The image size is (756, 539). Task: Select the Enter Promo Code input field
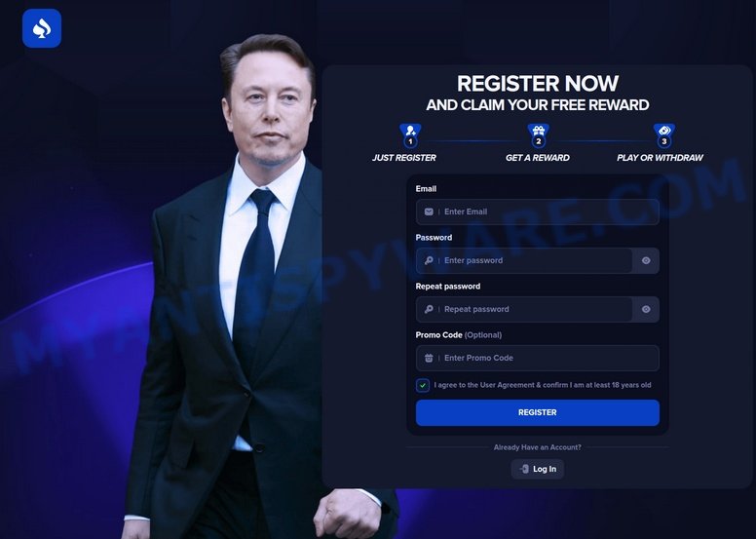click(x=537, y=358)
